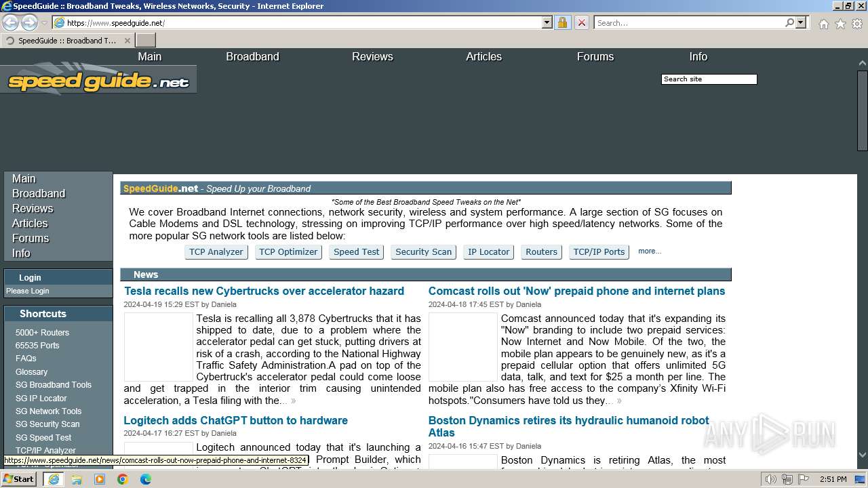Open Articles in top navigation

click(484, 57)
